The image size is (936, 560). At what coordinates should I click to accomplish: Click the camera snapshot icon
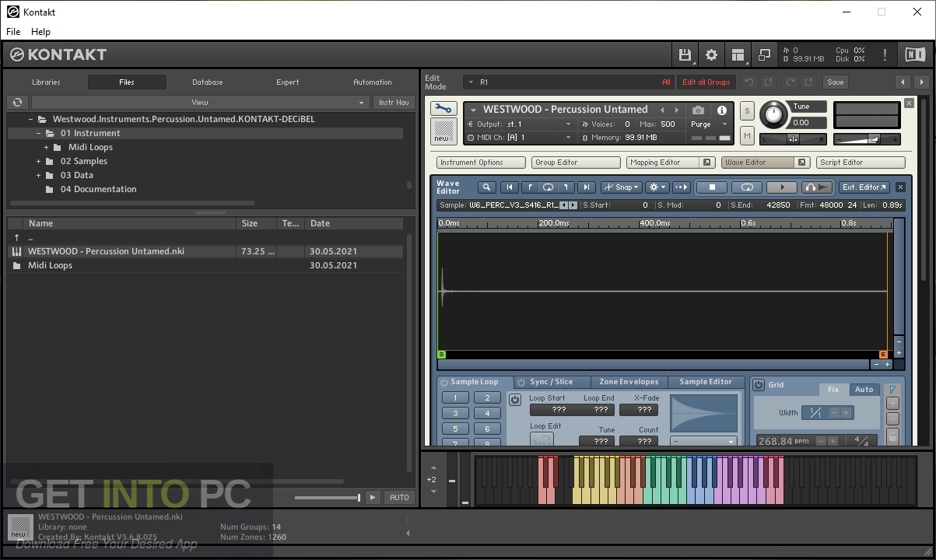pos(698,110)
